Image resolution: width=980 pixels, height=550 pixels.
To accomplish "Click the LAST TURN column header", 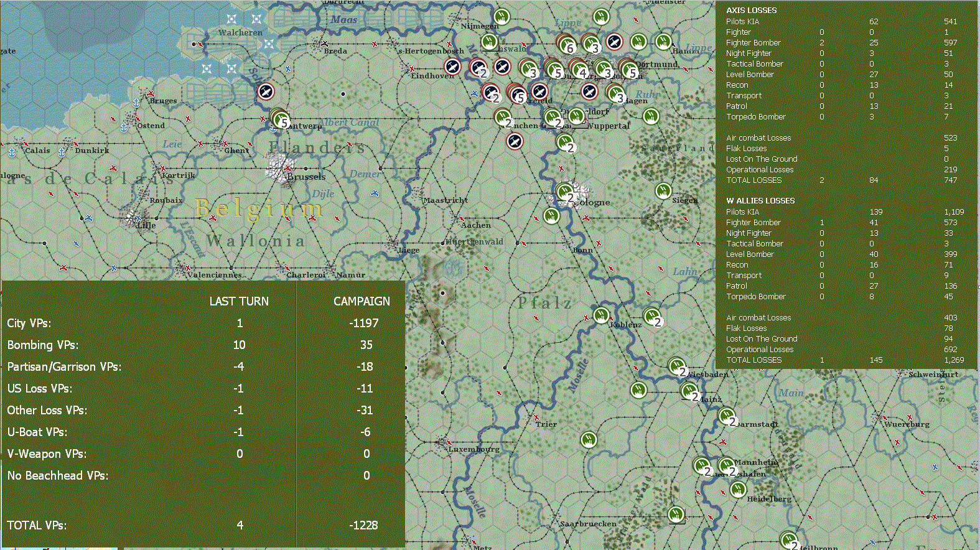I will click(x=239, y=301).
